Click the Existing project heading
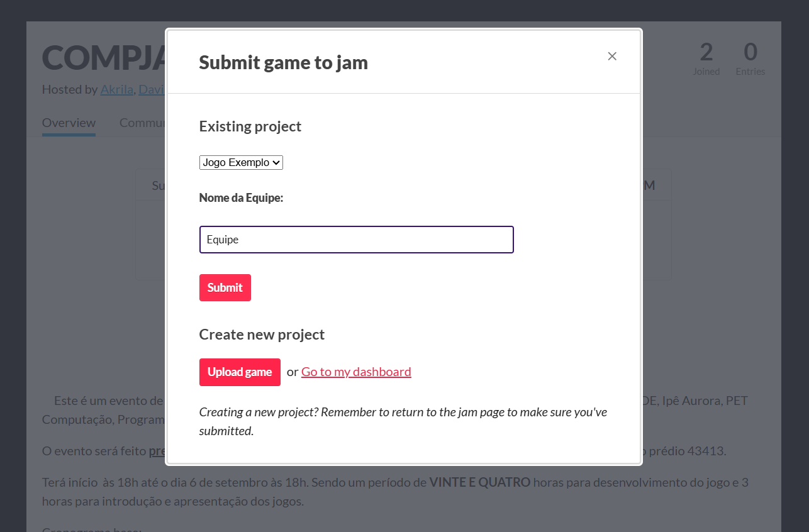This screenshot has width=809, height=532. (250, 126)
